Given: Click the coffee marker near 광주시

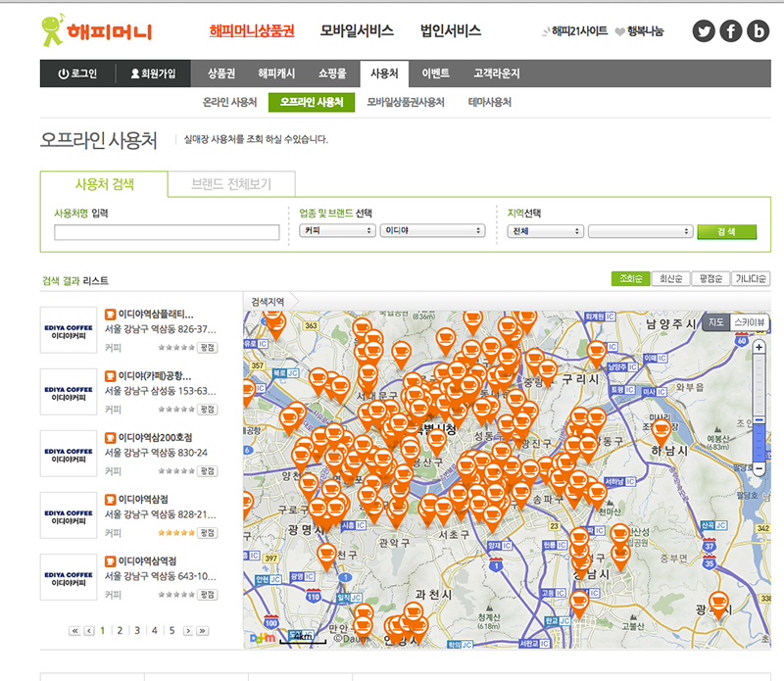Looking at the screenshot, I should coord(718,604).
